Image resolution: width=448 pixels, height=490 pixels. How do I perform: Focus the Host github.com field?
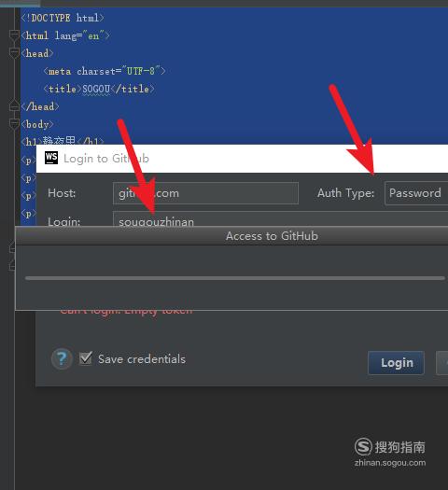[205, 193]
